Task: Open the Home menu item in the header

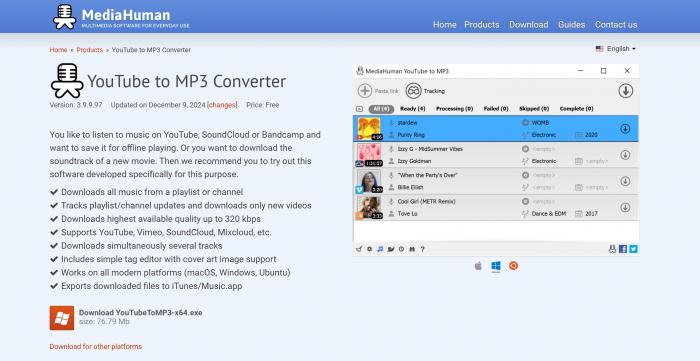Action: coord(445,25)
